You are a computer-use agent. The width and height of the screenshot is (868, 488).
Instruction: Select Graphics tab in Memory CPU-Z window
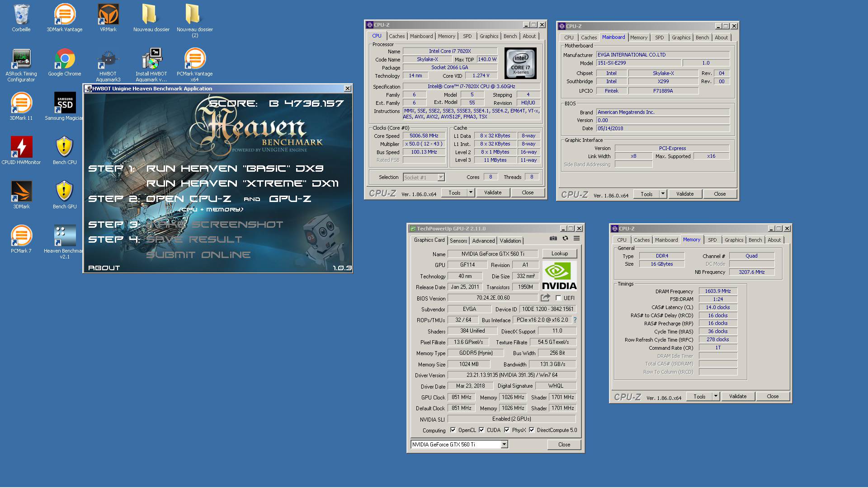point(734,240)
